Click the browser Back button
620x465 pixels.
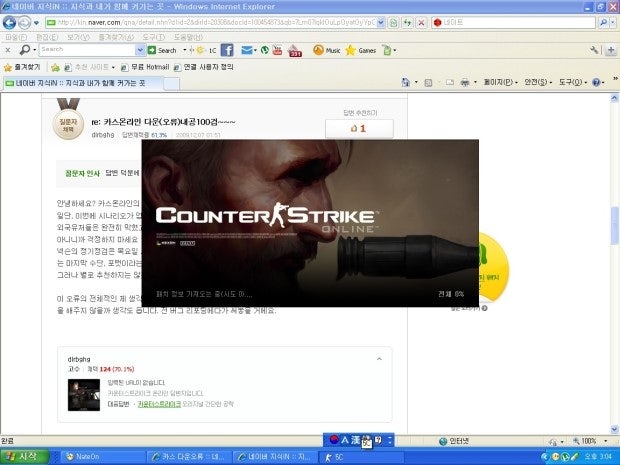point(10,22)
